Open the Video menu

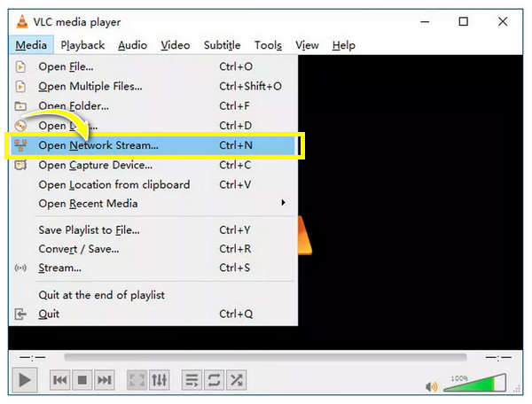[x=176, y=45]
